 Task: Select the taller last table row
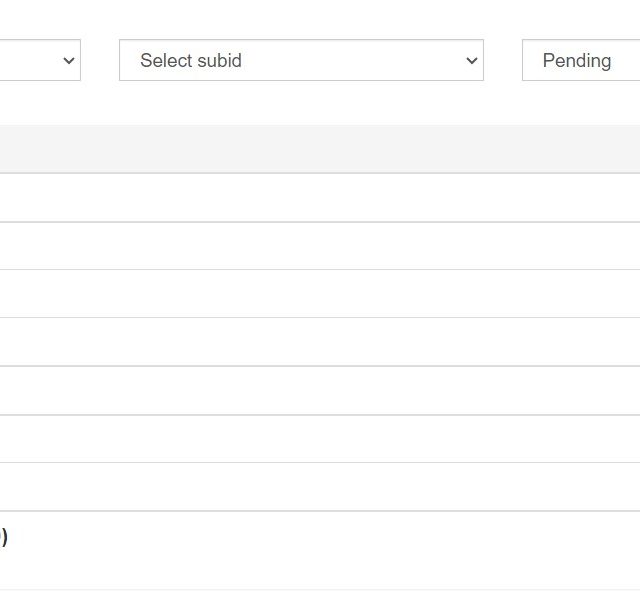click(x=320, y=550)
